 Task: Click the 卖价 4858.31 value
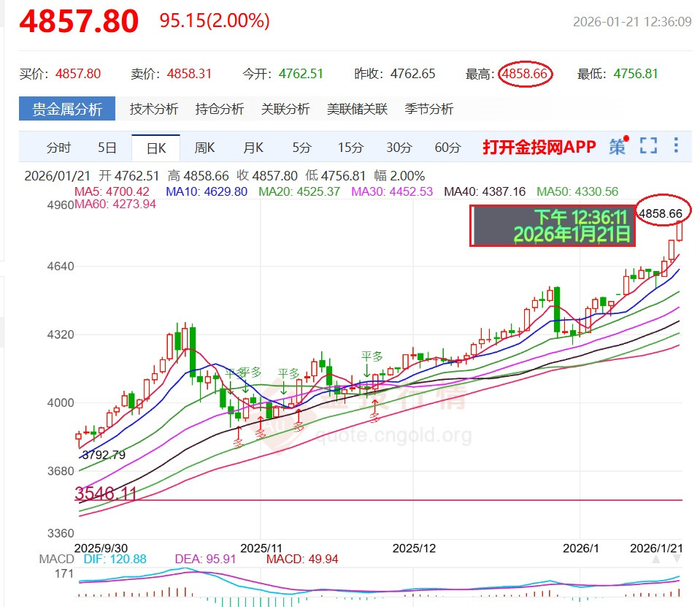[189, 74]
